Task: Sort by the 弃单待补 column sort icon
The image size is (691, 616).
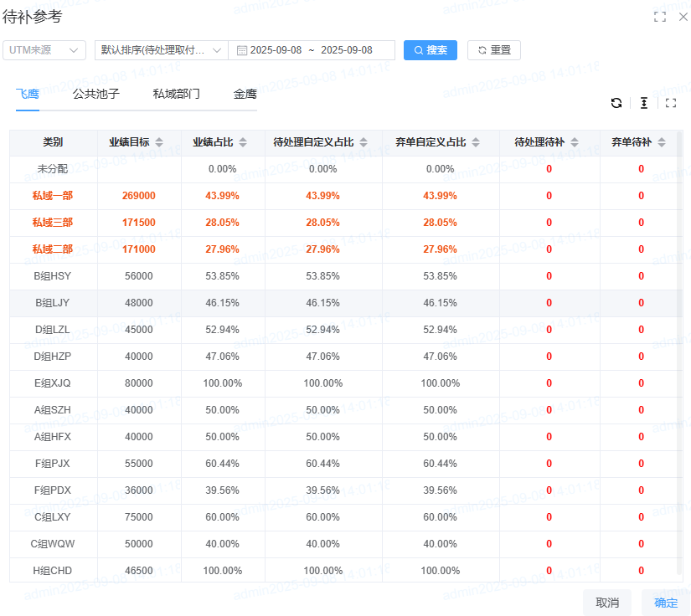Action: pos(661,142)
